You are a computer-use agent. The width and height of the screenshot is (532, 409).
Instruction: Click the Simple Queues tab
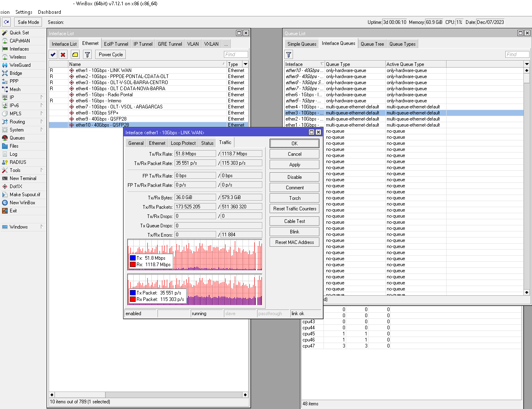click(302, 44)
